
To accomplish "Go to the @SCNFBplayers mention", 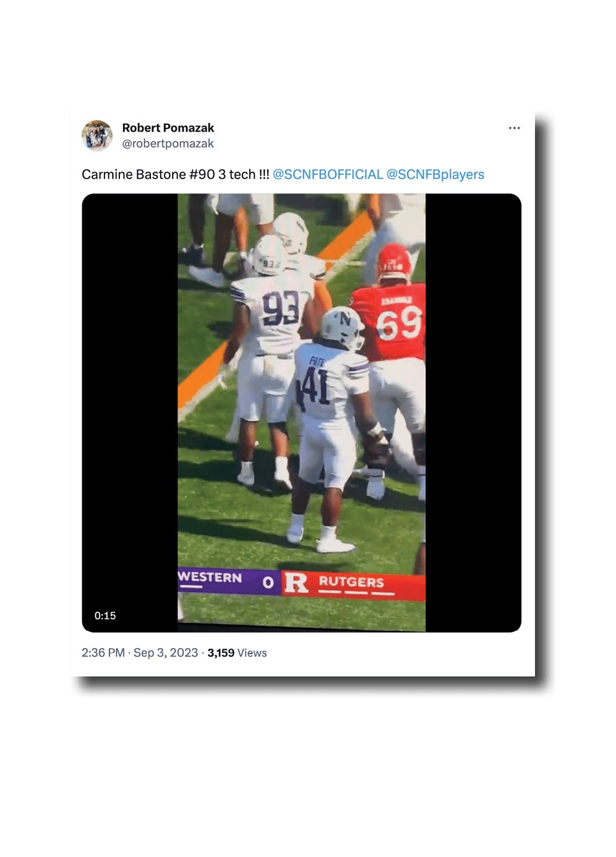I will pos(435,174).
